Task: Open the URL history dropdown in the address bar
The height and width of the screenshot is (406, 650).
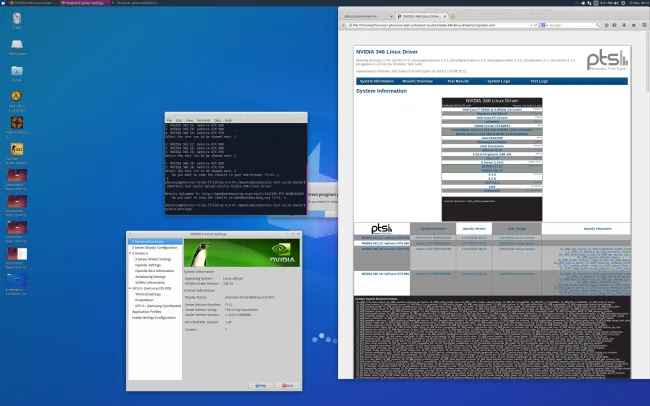Action: click(x=531, y=25)
